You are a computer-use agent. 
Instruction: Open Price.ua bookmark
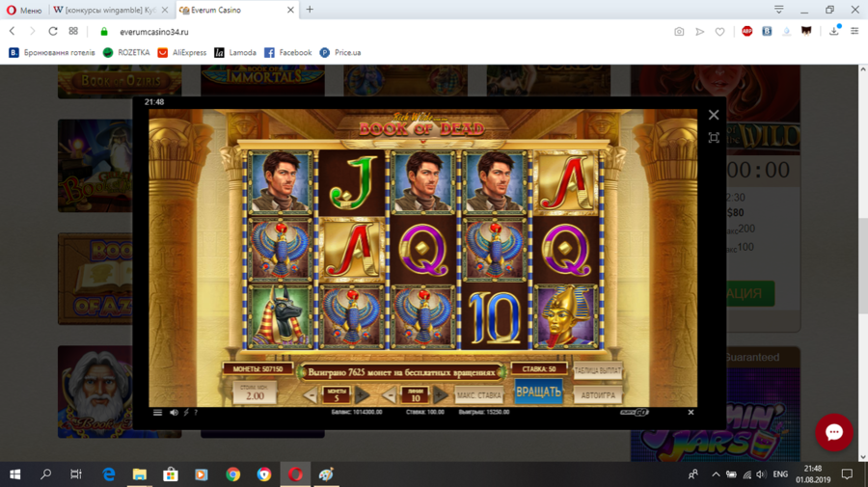click(340, 53)
